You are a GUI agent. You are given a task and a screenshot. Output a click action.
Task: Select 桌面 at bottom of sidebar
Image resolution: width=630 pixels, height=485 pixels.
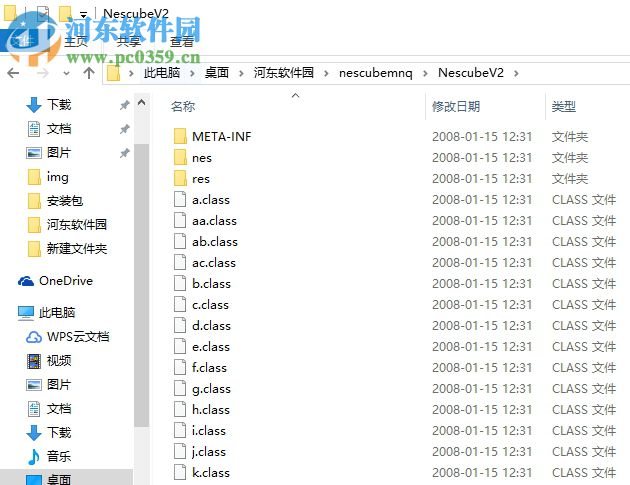pyautogui.click(x=59, y=479)
